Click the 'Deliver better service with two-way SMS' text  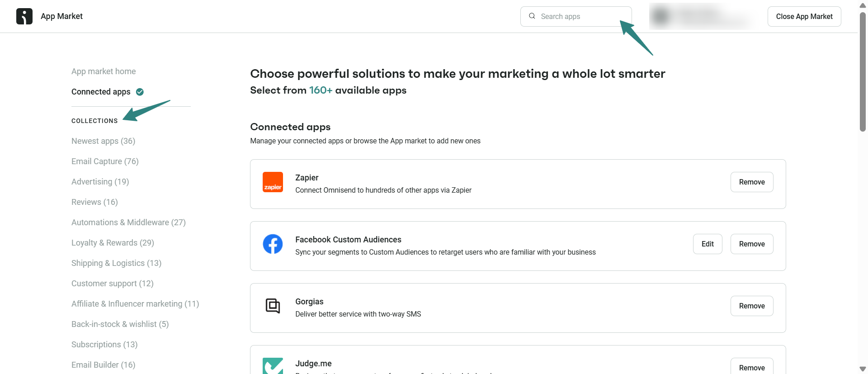pos(358,314)
